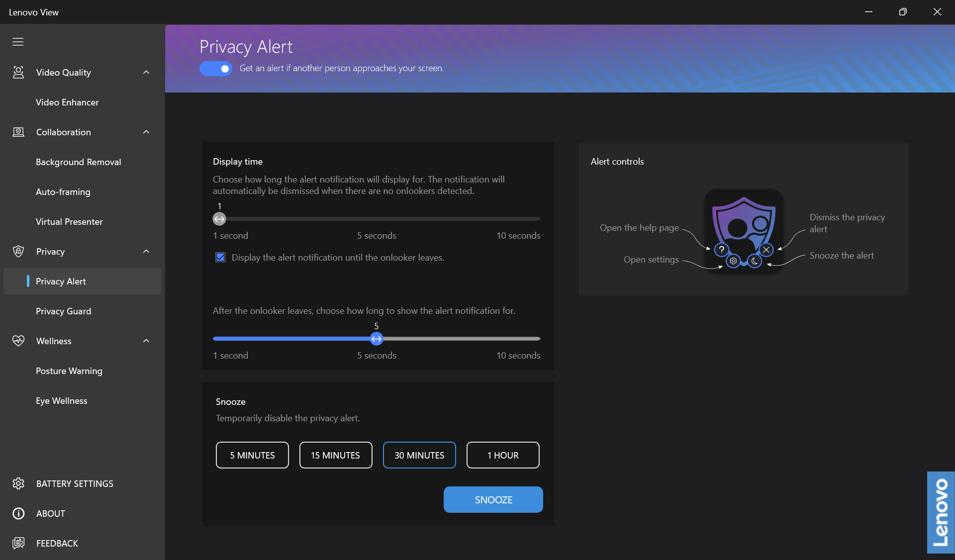Select Privacy Alert in sidebar

click(82, 281)
